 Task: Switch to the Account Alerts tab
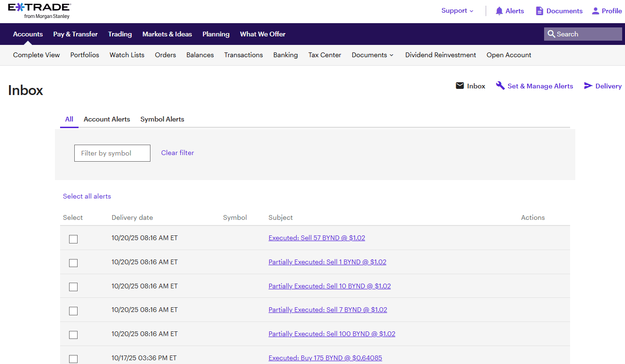click(106, 119)
